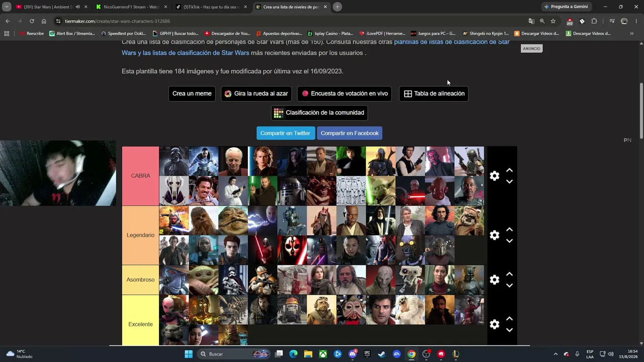Viewport: 644px width, 362px height.
Task: Open zoom magnifier in address bar
Action: click(542, 21)
